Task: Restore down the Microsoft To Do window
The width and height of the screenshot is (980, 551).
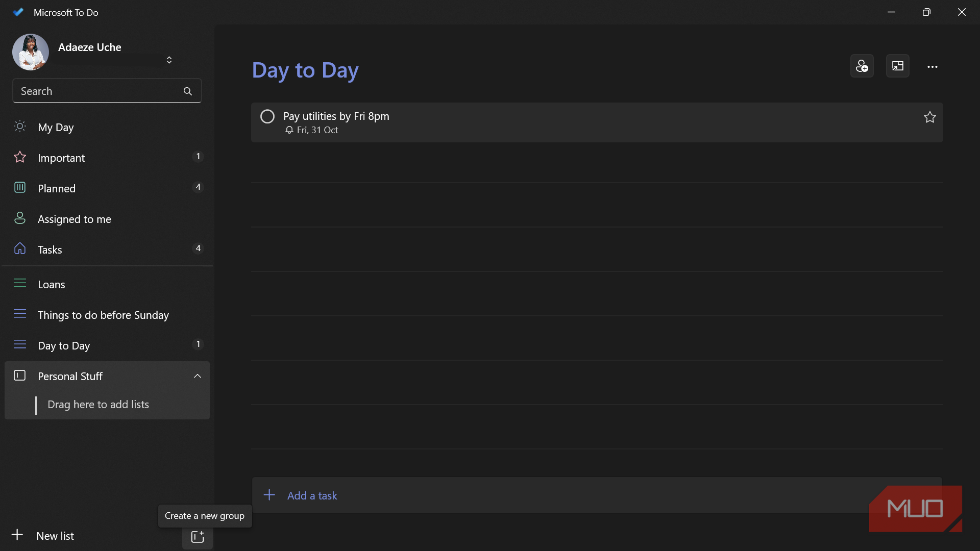Action: (x=926, y=12)
